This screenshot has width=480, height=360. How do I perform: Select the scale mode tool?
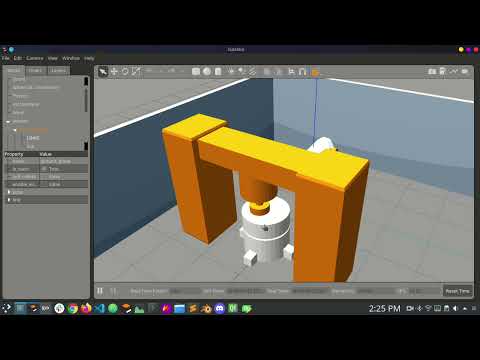pos(136,72)
